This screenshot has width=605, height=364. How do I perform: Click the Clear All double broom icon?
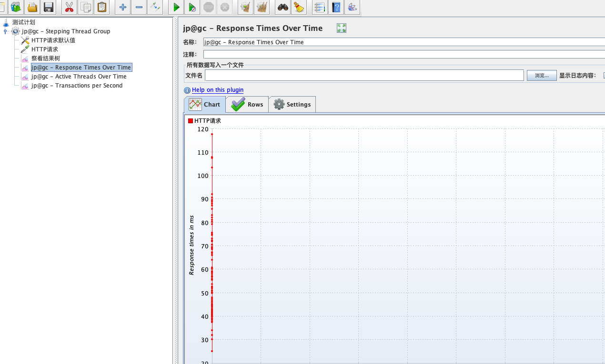click(262, 7)
